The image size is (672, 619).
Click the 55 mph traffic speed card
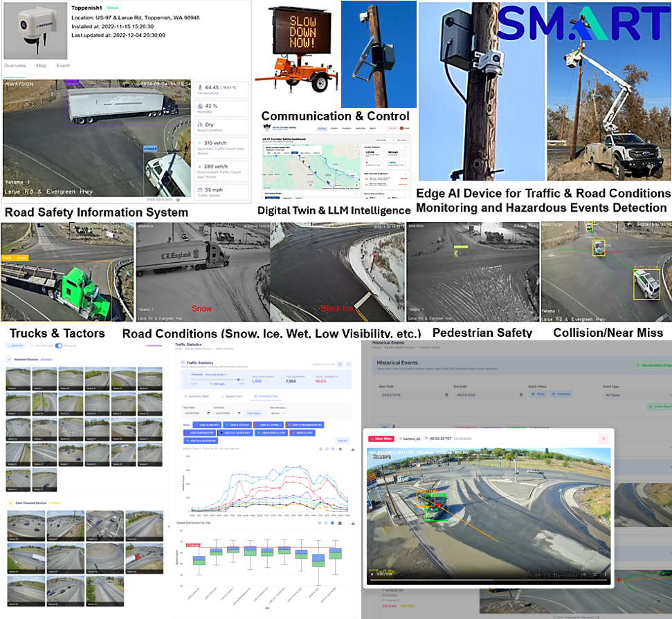(221, 192)
